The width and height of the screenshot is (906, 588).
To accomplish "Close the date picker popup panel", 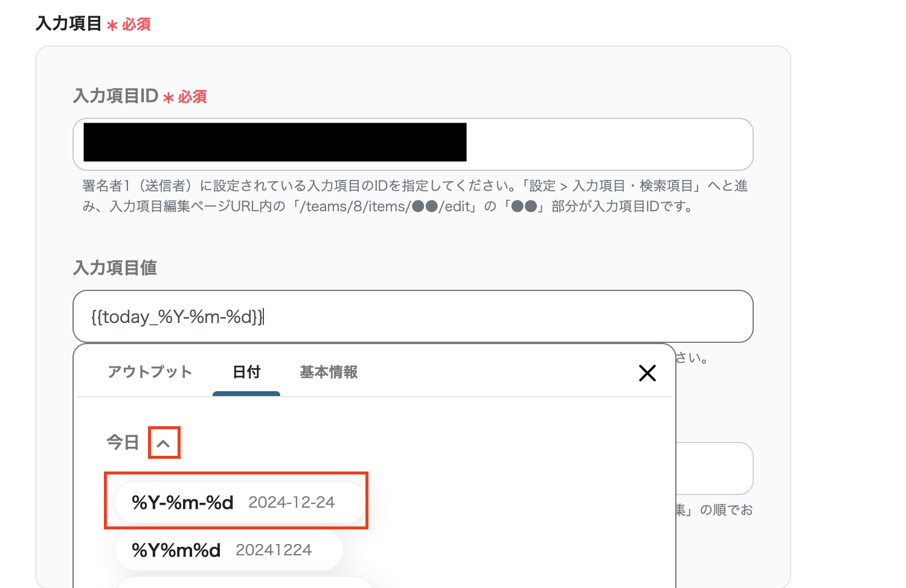I will click(647, 373).
